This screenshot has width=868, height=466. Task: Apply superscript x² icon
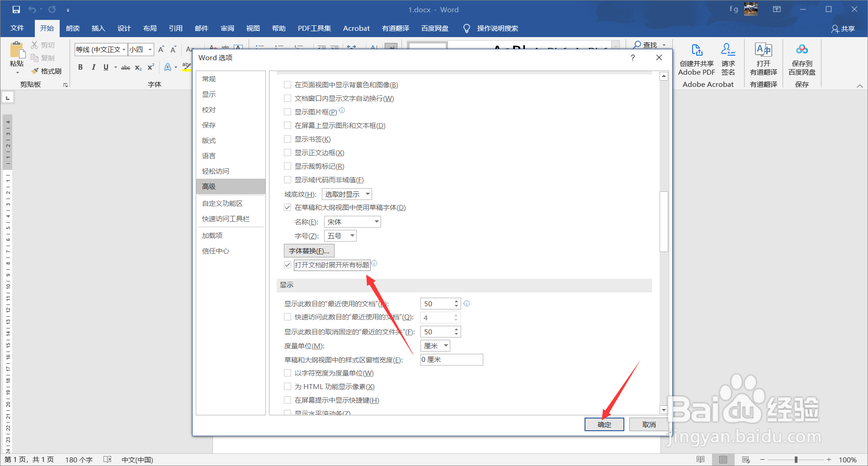click(151, 67)
